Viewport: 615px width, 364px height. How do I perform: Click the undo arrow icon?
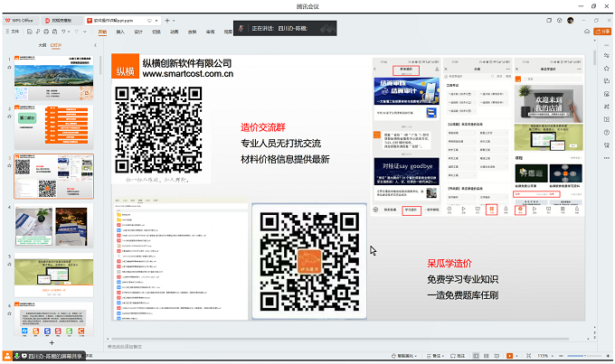63,32
